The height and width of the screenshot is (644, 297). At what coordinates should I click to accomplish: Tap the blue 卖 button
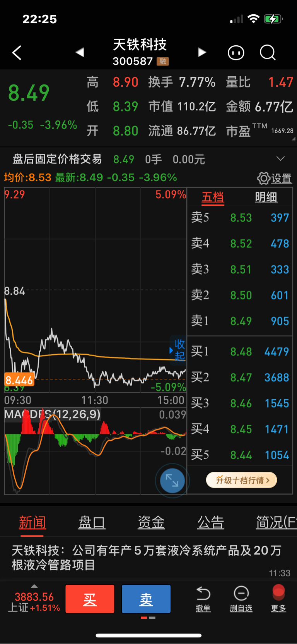tap(146, 599)
